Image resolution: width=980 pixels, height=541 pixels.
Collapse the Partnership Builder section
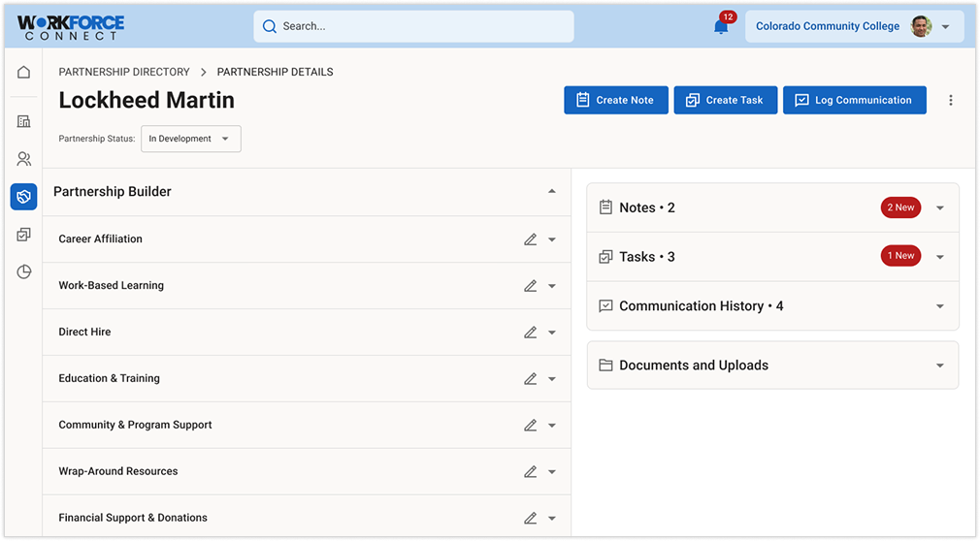[x=551, y=192]
